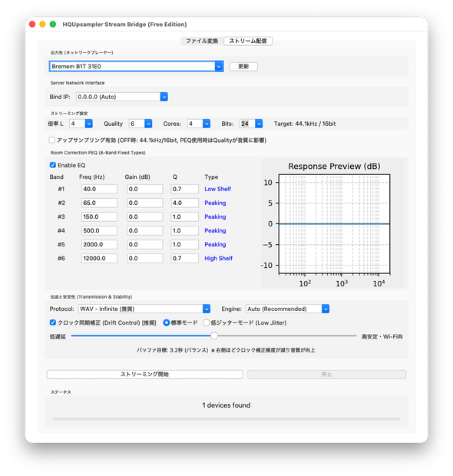This screenshot has height=476, width=453.
Task: Open the Engine Auto (Recommended) dropdown
Action: coord(287,309)
